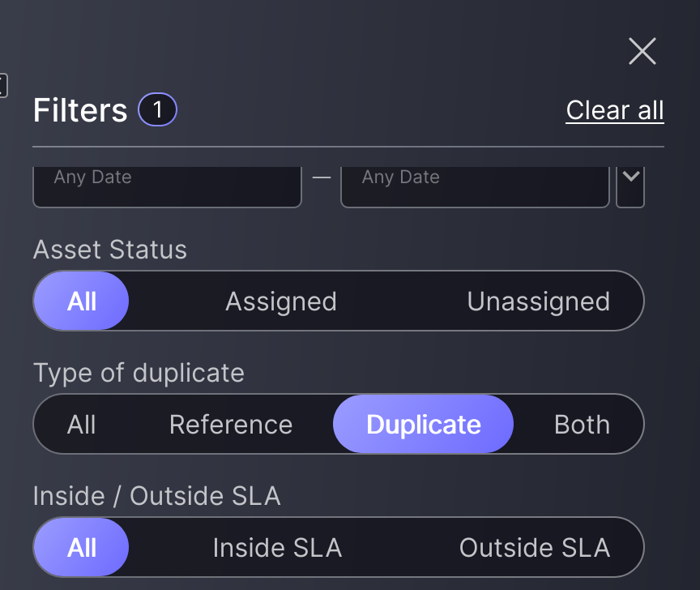Click the Filters heading
This screenshot has width=700, height=590.
tap(80, 110)
